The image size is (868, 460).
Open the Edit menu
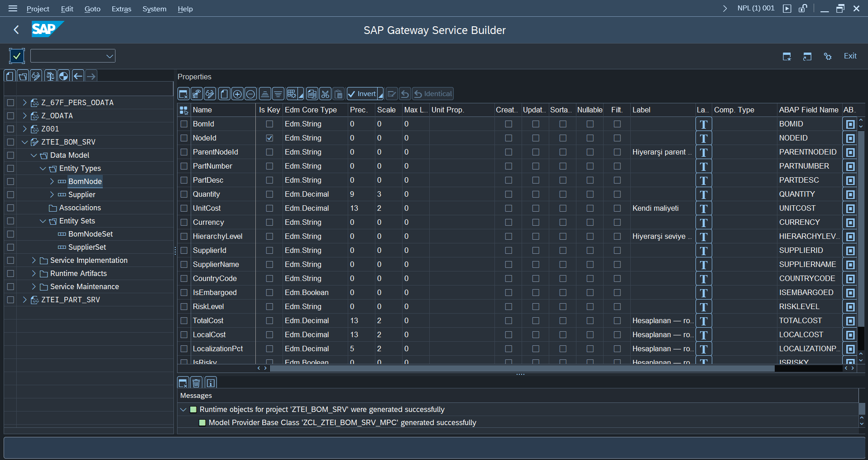[x=67, y=9]
